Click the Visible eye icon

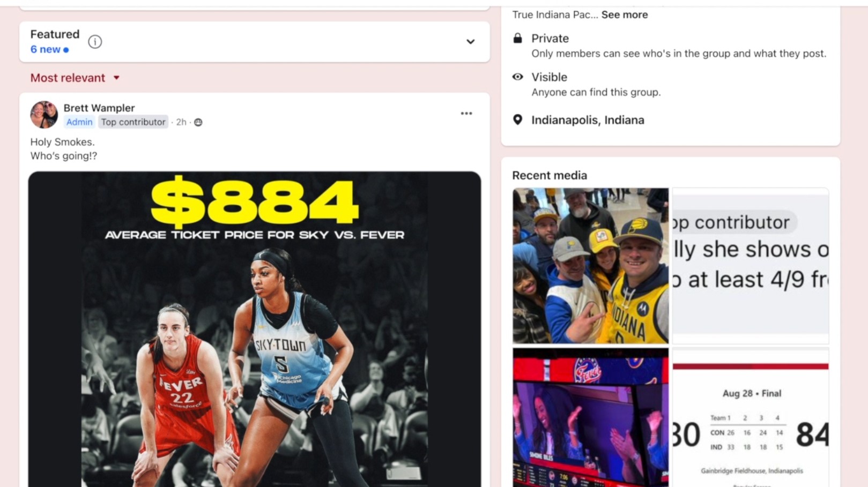[517, 77]
